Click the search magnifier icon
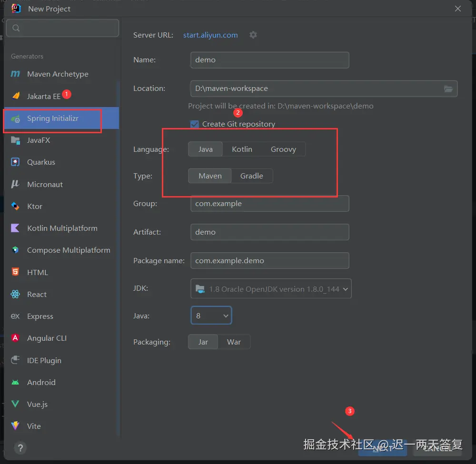This screenshot has width=476, height=464. [16, 28]
